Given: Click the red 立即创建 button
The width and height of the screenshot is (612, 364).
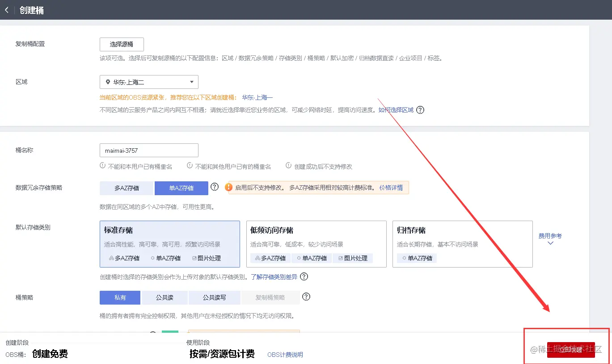Looking at the screenshot, I should [x=571, y=350].
